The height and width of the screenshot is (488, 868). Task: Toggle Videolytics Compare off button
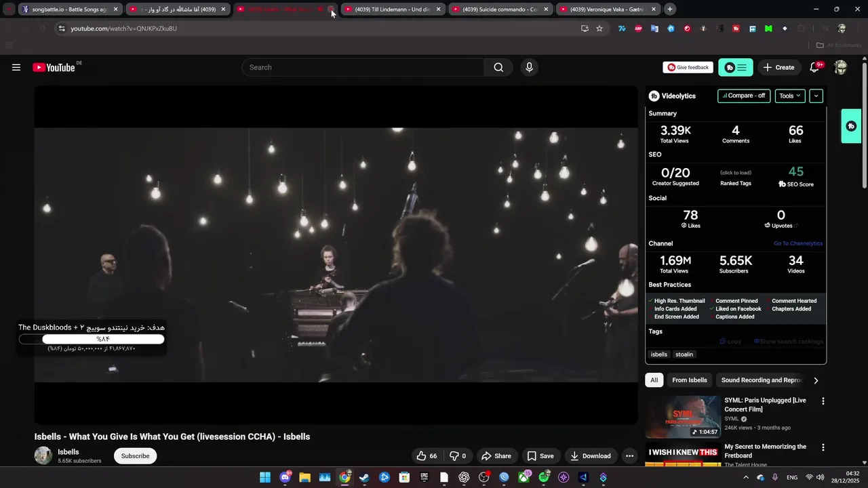tap(744, 96)
